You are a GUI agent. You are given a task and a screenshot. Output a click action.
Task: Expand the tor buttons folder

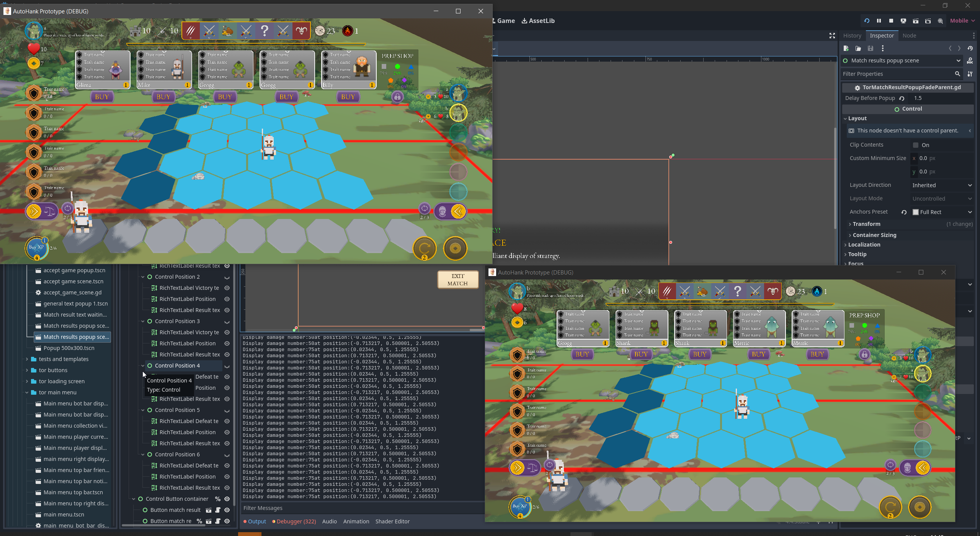tap(27, 370)
